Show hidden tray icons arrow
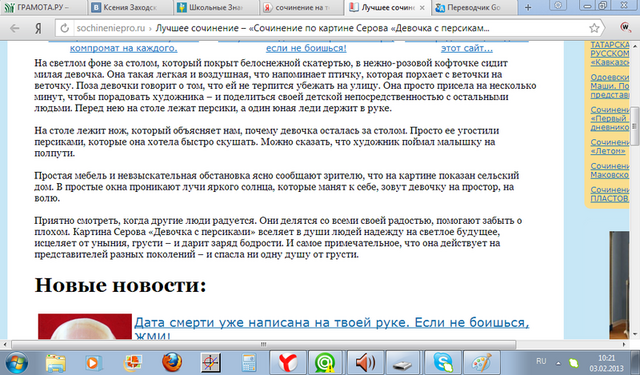This screenshot has height=375, width=640. (x=558, y=362)
